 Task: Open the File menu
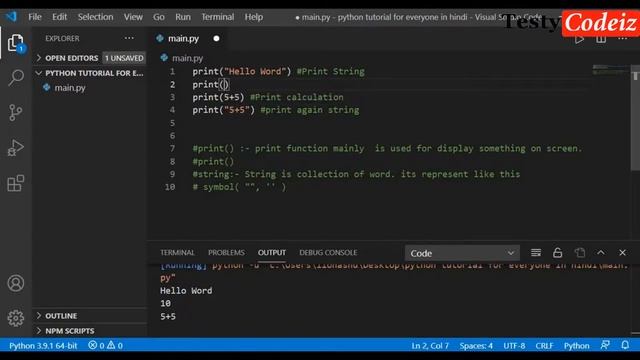point(35,17)
